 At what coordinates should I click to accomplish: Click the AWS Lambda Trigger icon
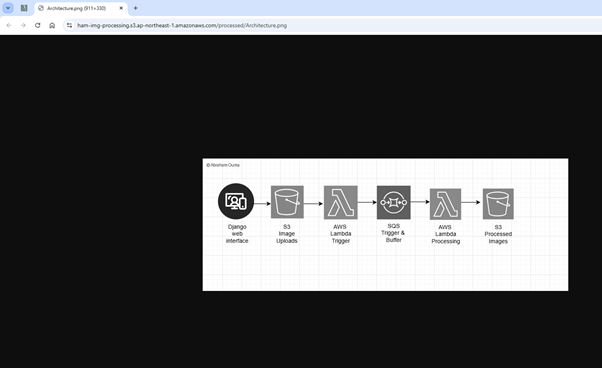(x=341, y=202)
